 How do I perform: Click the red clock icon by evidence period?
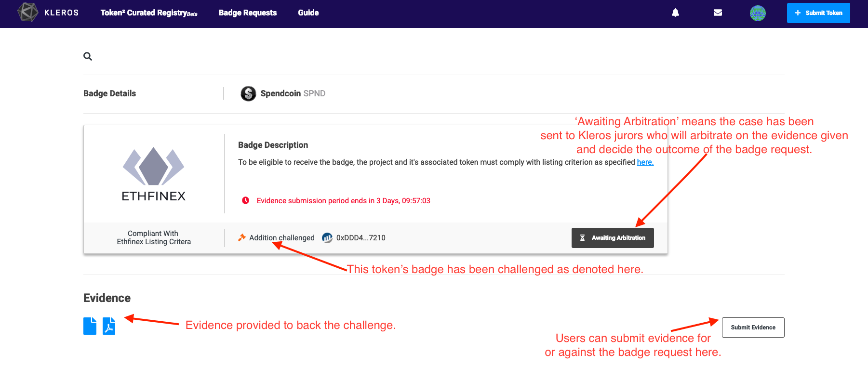(246, 200)
